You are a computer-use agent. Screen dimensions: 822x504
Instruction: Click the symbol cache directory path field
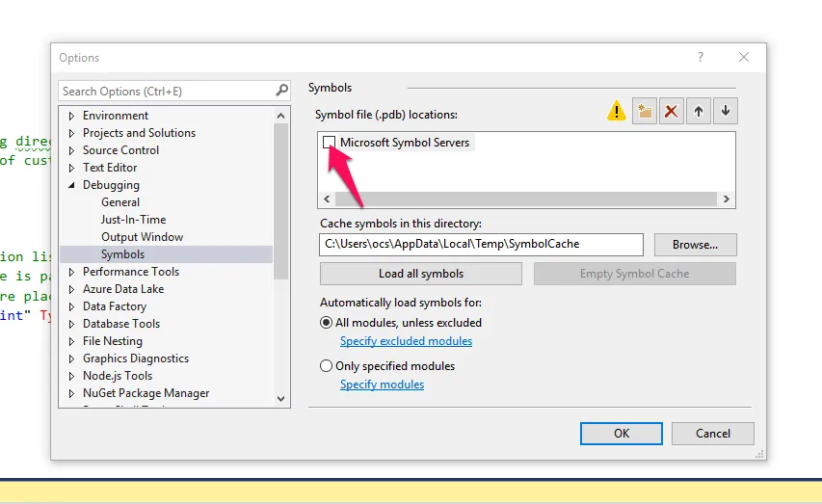[481, 245]
